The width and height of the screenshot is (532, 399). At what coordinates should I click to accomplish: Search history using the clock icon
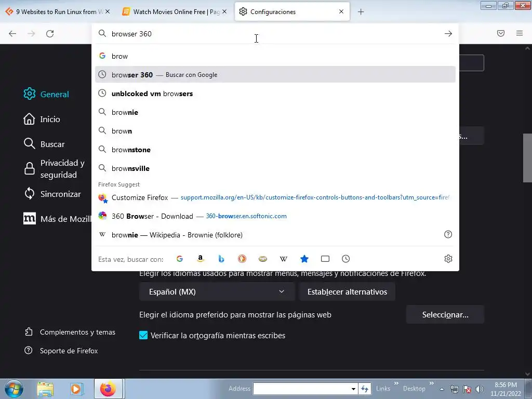click(x=345, y=259)
